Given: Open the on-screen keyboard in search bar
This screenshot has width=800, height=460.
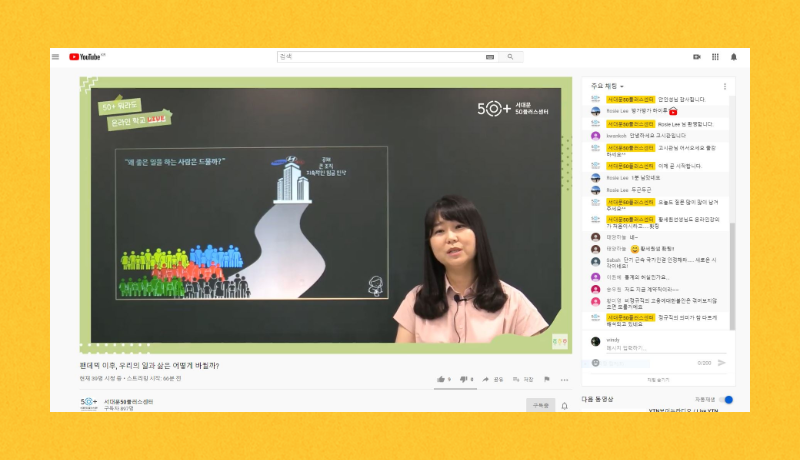Looking at the screenshot, I should tap(490, 57).
